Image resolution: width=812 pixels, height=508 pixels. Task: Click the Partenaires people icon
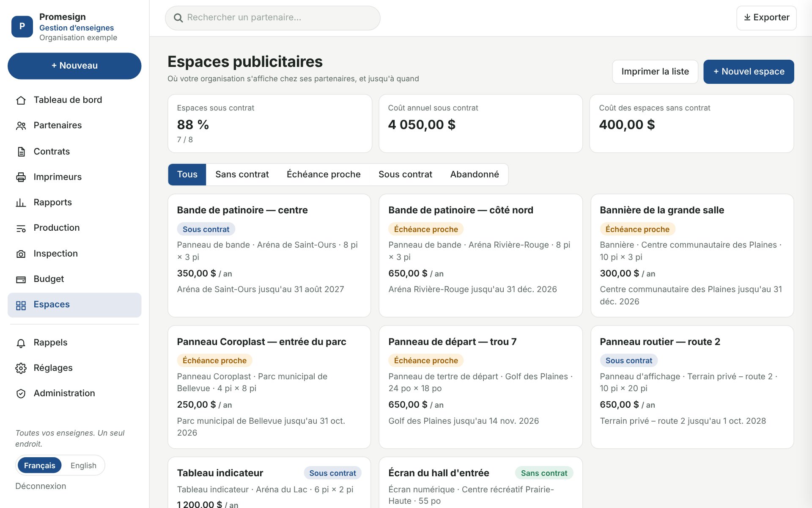click(x=21, y=126)
